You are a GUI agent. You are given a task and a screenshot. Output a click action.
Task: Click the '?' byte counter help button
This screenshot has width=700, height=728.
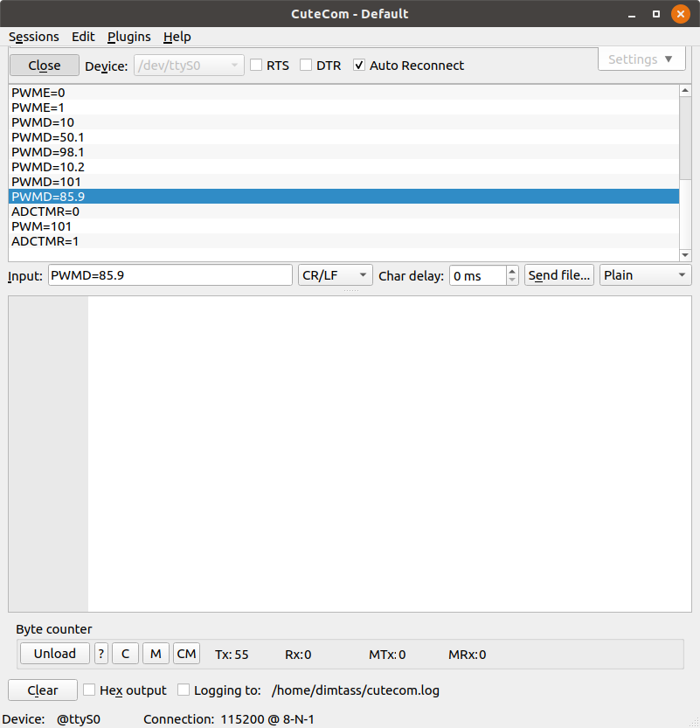(101, 654)
